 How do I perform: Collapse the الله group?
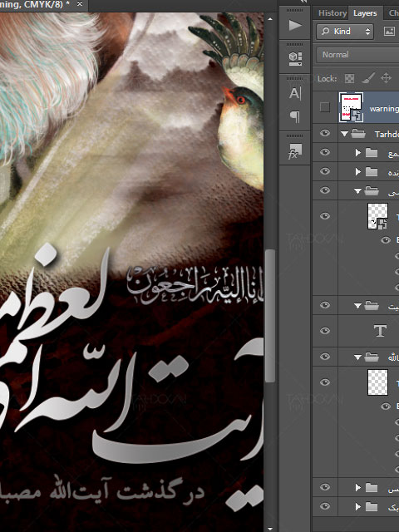pos(357,357)
